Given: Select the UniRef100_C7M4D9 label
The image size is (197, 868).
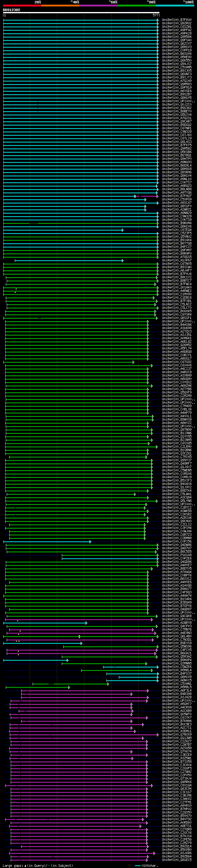Looking at the screenshot, I should tap(177, 406).
